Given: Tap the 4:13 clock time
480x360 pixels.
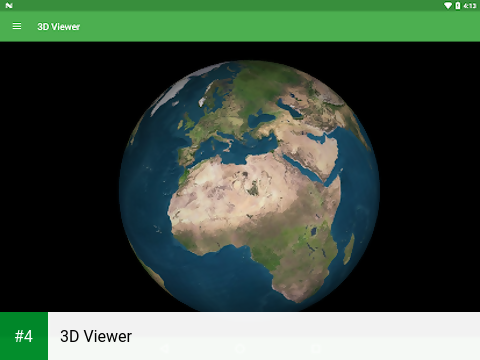Looking at the screenshot, I should pos(470,6).
